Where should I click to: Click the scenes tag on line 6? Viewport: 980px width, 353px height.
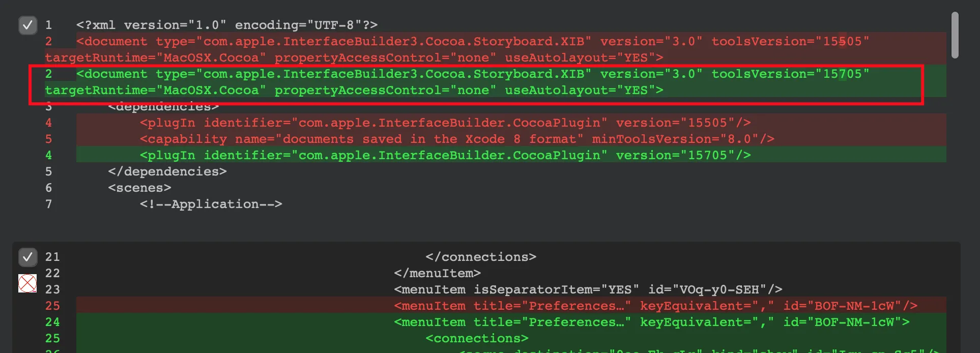click(139, 188)
